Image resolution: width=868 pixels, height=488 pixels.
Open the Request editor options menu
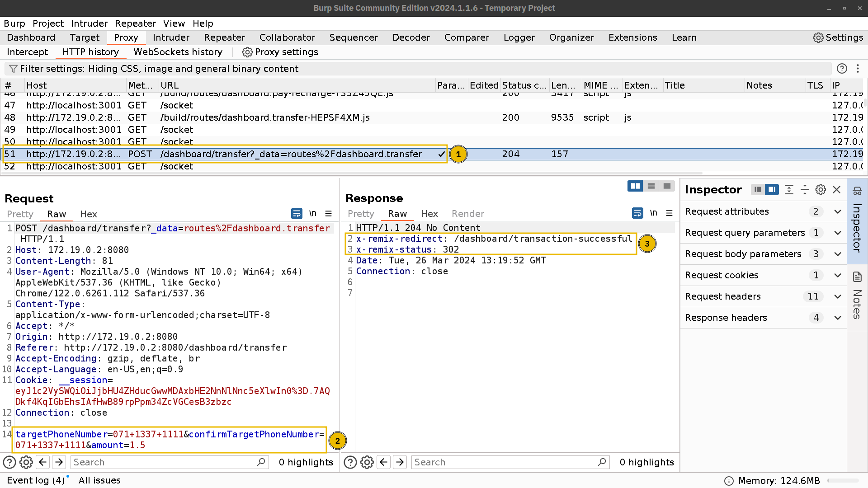(328, 213)
